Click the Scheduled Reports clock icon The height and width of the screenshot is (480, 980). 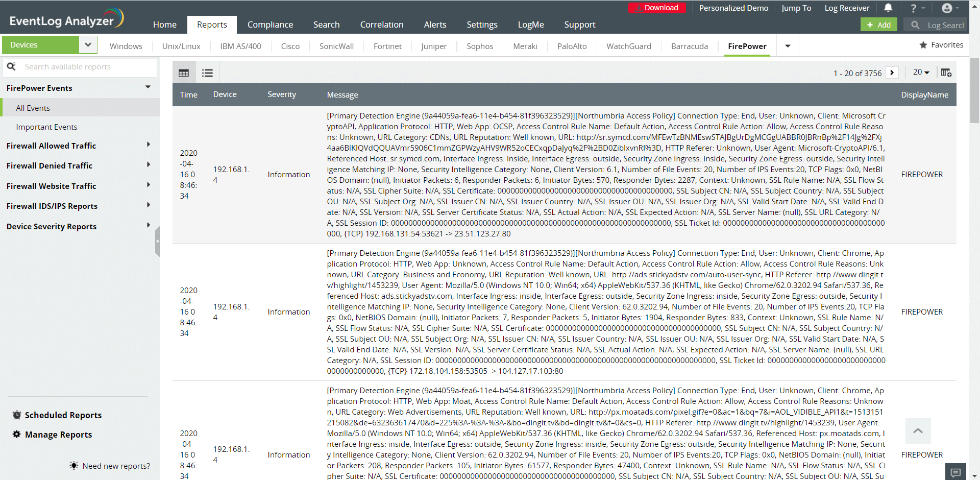point(17,415)
